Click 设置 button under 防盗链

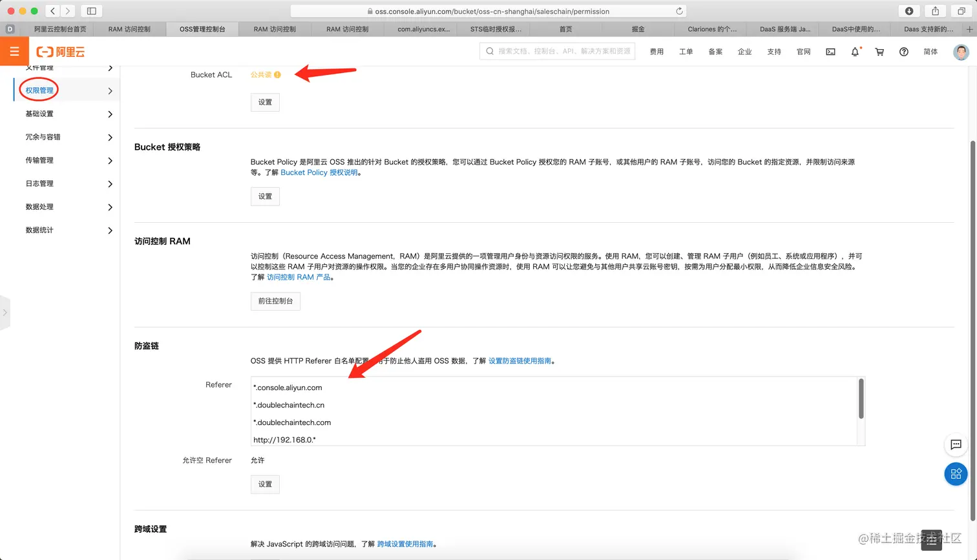point(265,484)
